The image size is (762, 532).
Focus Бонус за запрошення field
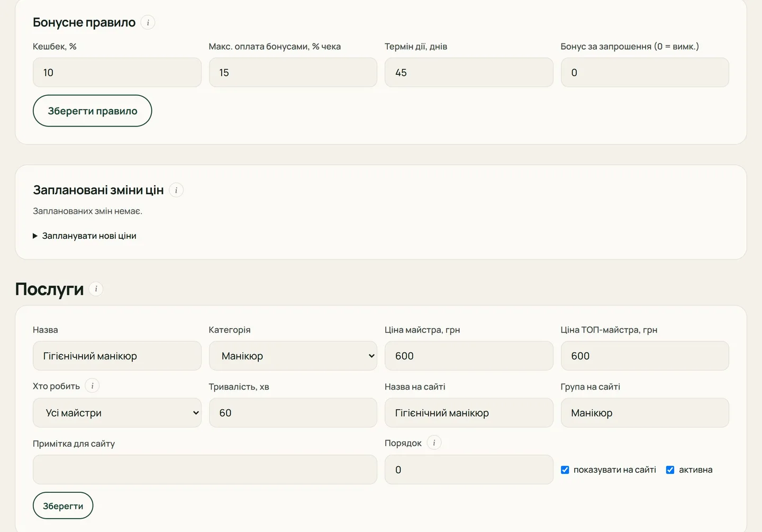645,73
